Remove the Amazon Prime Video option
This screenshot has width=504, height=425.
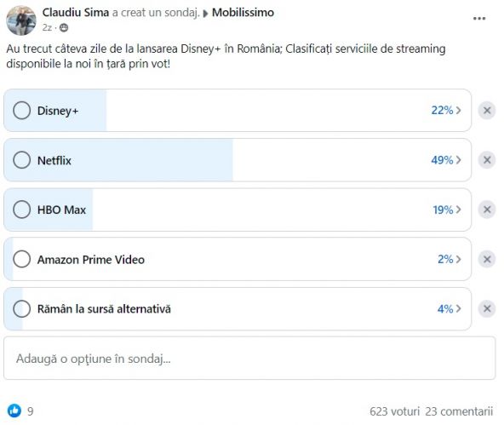(487, 259)
